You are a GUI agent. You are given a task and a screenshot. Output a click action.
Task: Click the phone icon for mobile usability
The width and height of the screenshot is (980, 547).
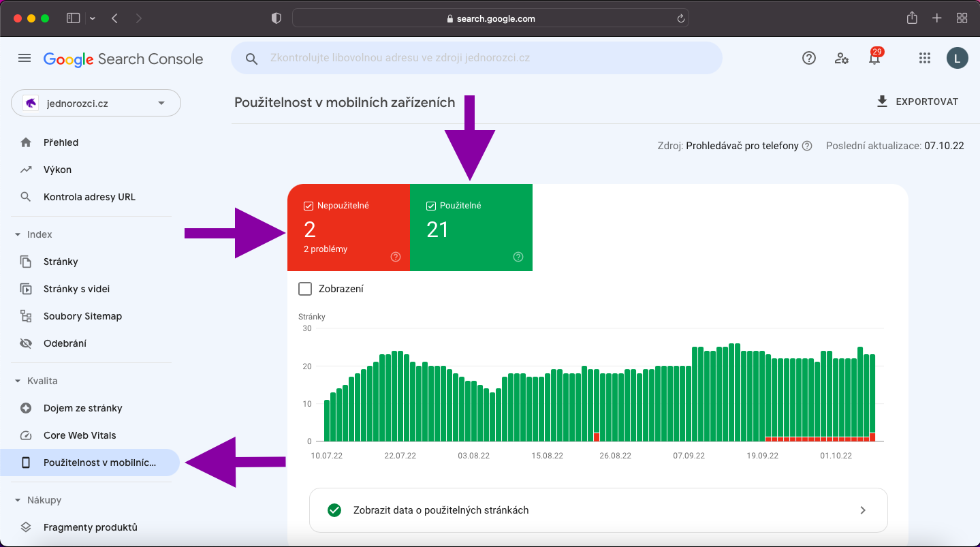26,463
